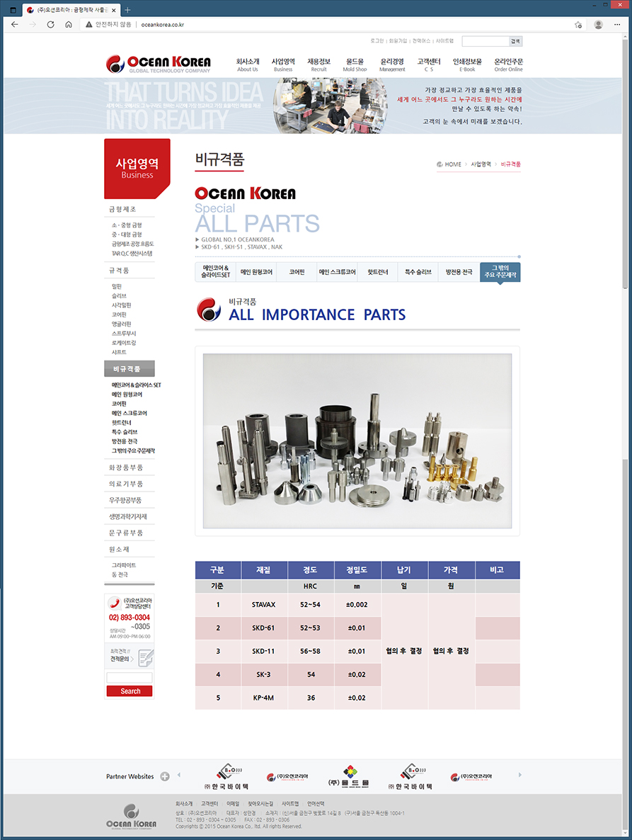Switch to the 코어핀 product tab

coord(297,272)
